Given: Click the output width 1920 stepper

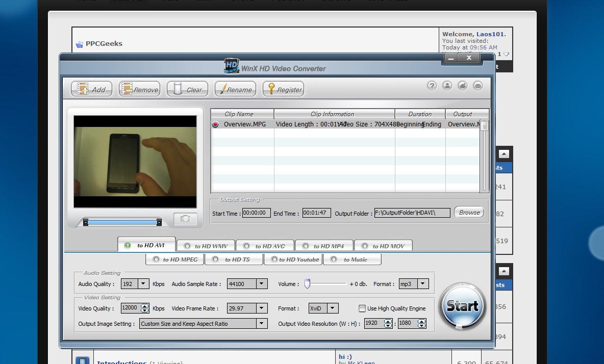Looking at the screenshot, I should pyautogui.click(x=388, y=324).
